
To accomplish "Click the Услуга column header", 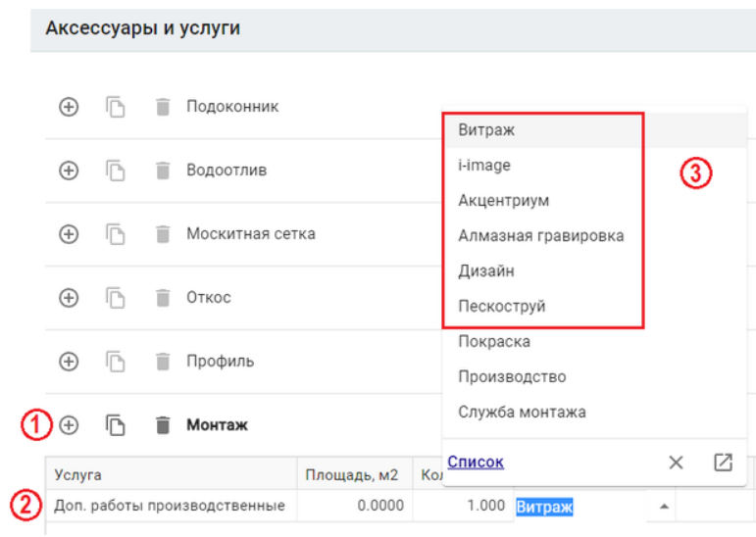I will coord(172,474).
